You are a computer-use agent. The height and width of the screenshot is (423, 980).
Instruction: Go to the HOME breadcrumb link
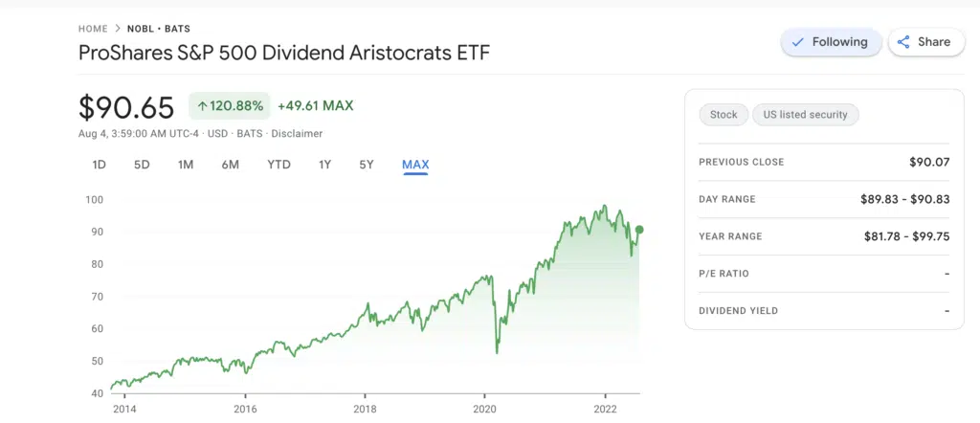[93, 29]
